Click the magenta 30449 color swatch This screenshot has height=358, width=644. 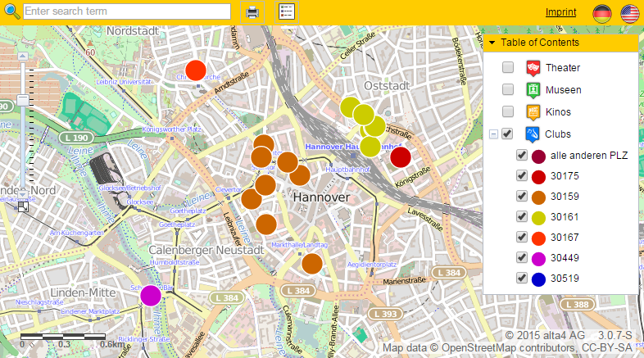[x=538, y=259]
